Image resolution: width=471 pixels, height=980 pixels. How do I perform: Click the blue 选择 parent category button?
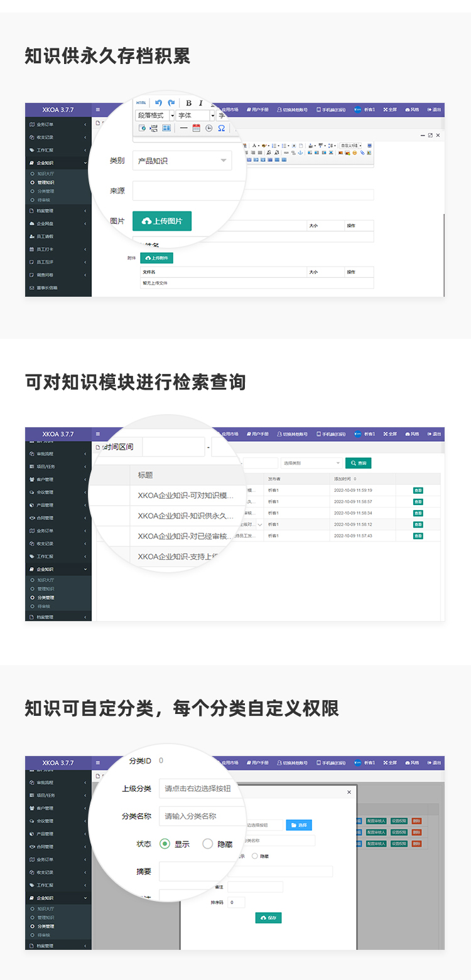299,825
